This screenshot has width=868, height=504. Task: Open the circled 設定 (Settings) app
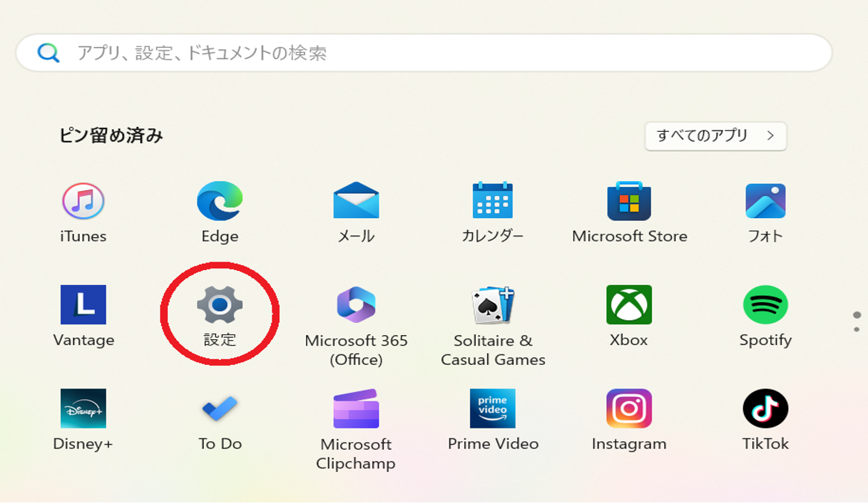click(x=220, y=306)
